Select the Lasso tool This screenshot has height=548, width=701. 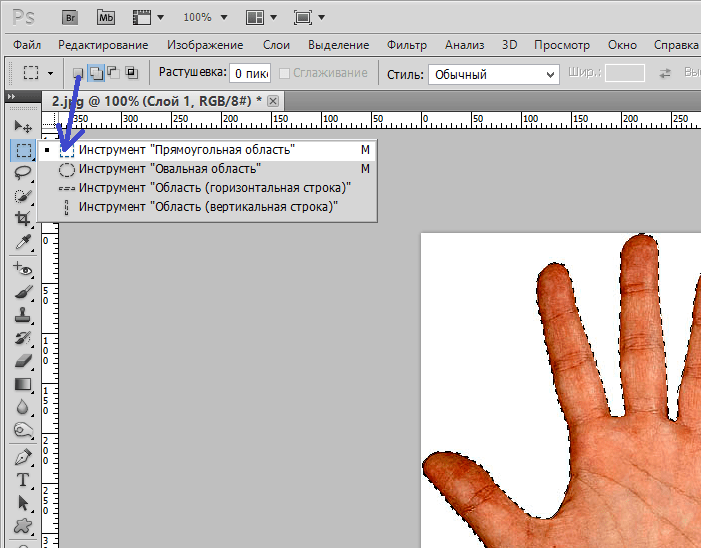[x=23, y=173]
